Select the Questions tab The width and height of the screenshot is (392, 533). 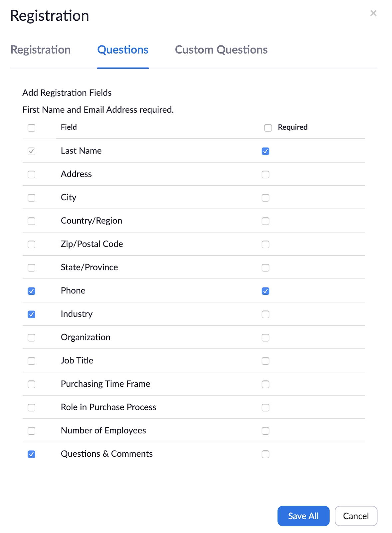(123, 50)
